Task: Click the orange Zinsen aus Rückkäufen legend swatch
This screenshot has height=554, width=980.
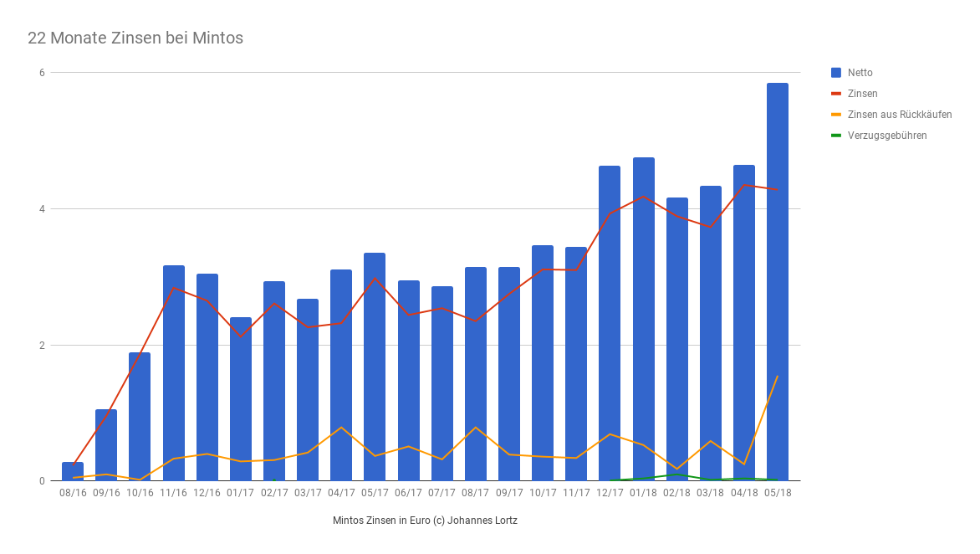Action: (835, 115)
